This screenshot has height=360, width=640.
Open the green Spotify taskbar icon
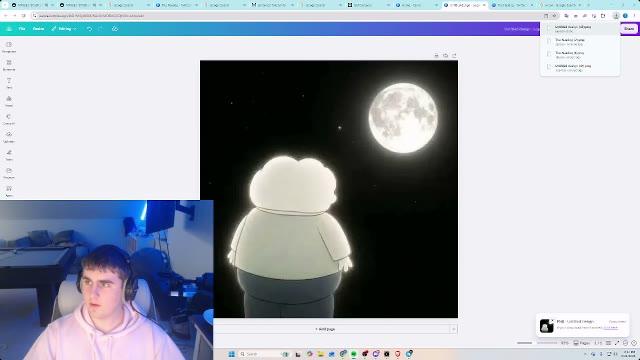(354, 354)
